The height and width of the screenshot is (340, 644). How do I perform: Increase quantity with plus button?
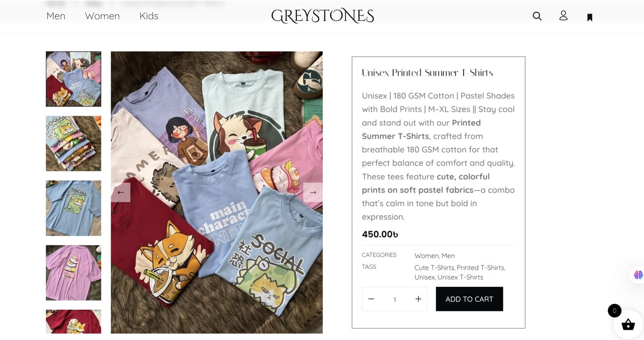(x=418, y=299)
